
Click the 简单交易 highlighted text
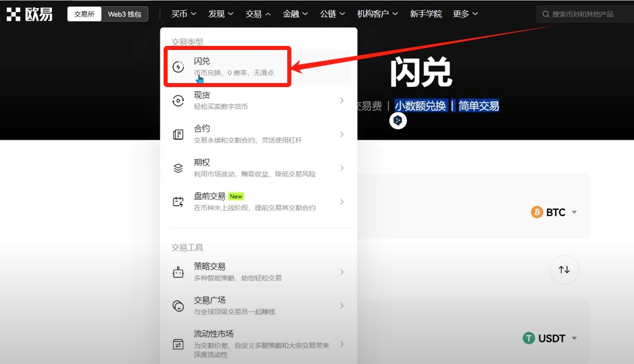(x=479, y=106)
